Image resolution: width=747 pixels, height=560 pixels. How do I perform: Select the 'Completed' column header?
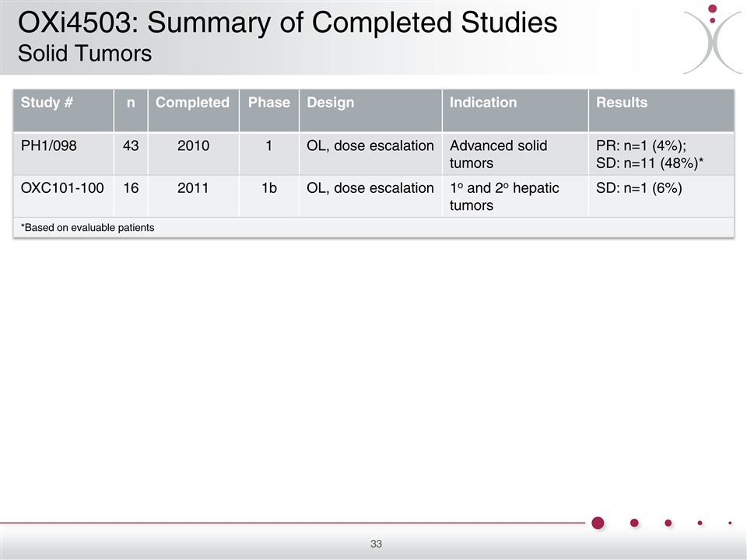pos(192,103)
